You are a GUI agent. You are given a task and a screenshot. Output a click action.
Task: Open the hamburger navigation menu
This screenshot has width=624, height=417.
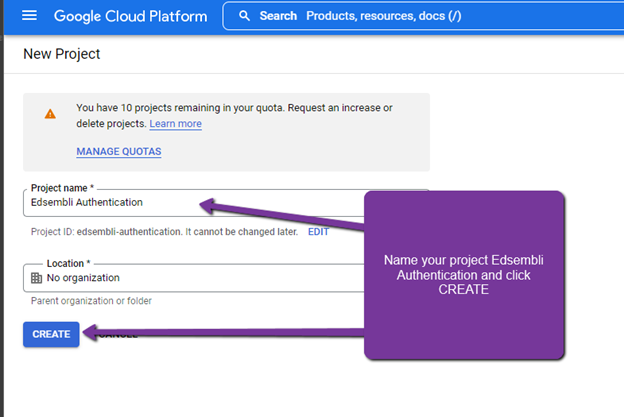(29, 16)
